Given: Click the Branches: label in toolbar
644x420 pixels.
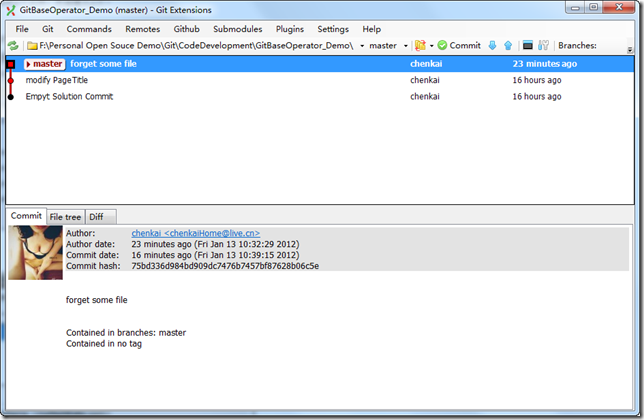Looking at the screenshot, I should (x=577, y=46).
